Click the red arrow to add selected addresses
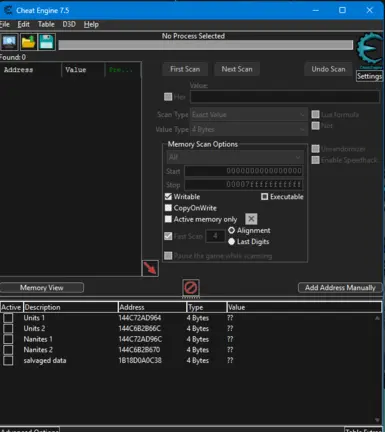 150,268
